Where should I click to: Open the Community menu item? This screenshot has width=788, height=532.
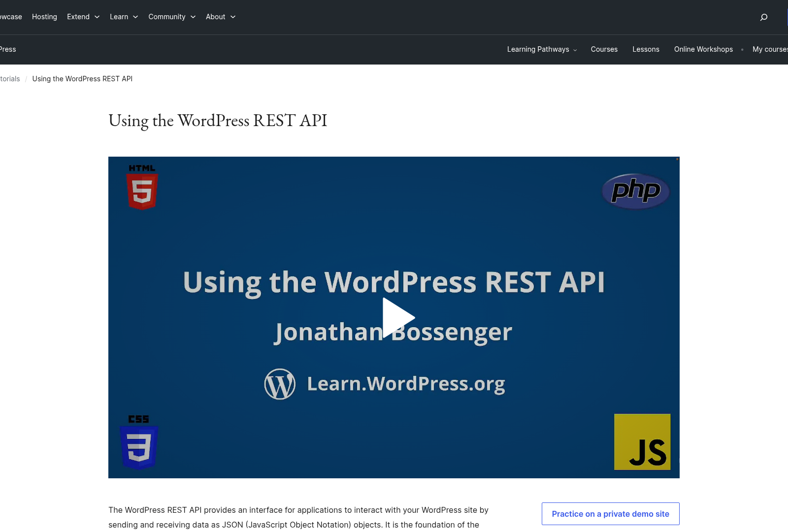click(x=167, y=17)
